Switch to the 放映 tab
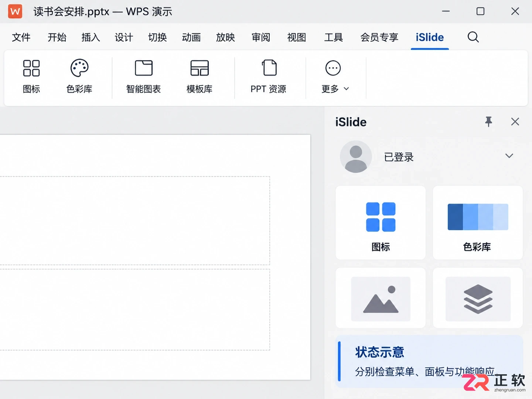 pyautogui.click(x=225, y=37)
